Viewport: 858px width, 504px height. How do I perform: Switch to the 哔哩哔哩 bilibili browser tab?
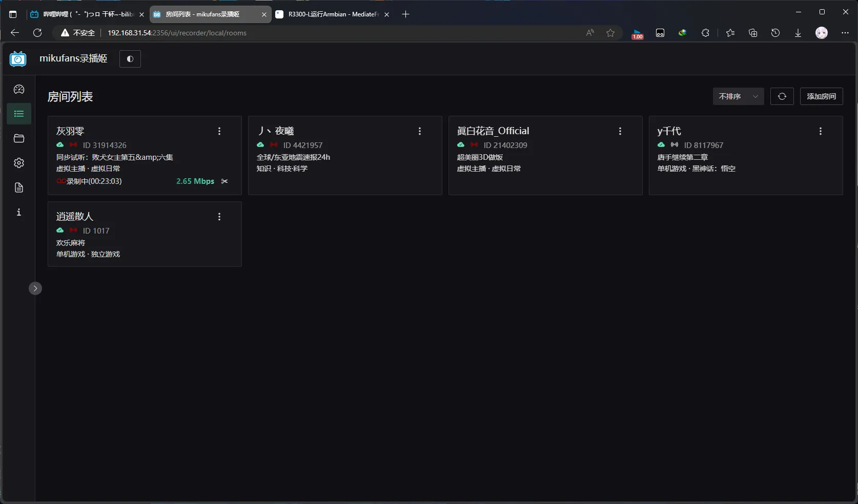coord(87,14)
